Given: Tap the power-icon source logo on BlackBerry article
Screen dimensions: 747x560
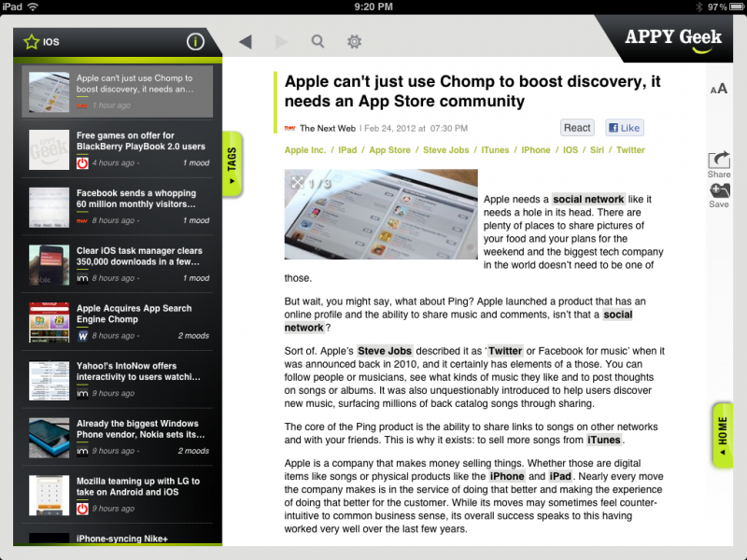Looking at the screenshot, I should (x=82, y=163).
